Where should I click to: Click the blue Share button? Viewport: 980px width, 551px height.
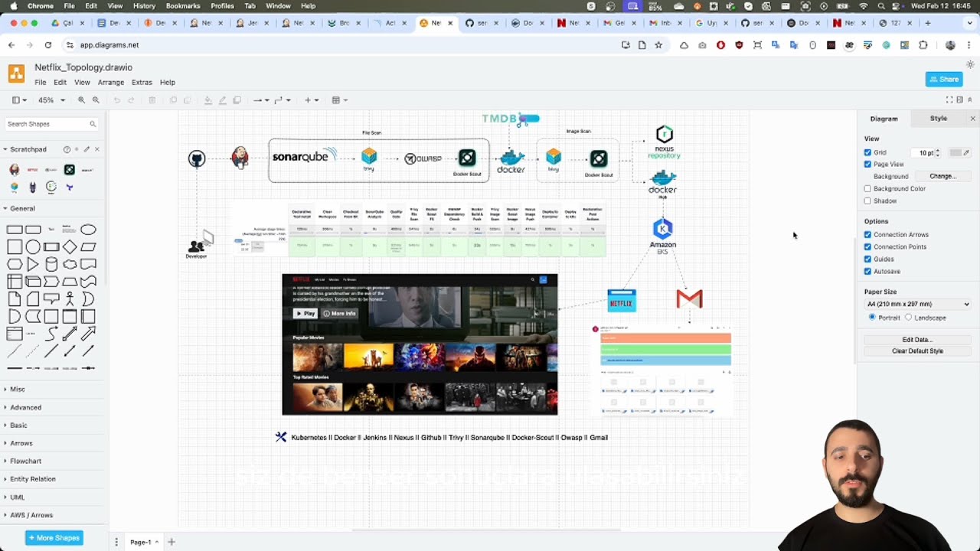[944, 79]
